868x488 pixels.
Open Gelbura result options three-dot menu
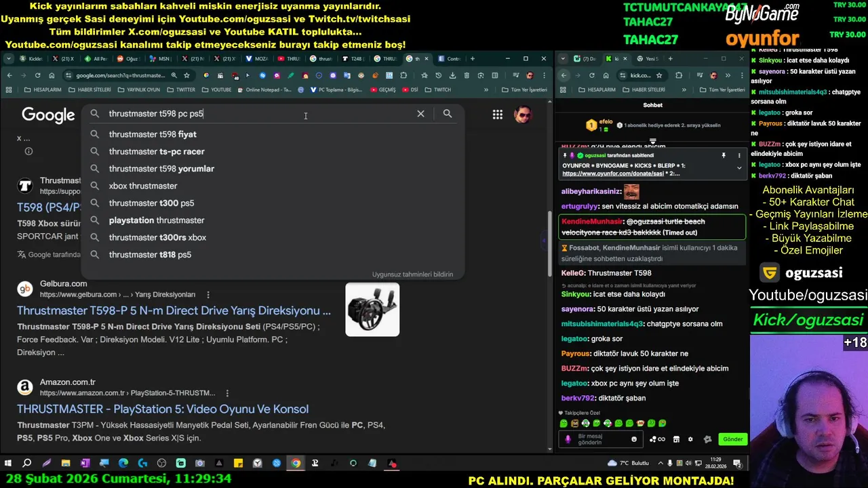[x=208, y=295]
